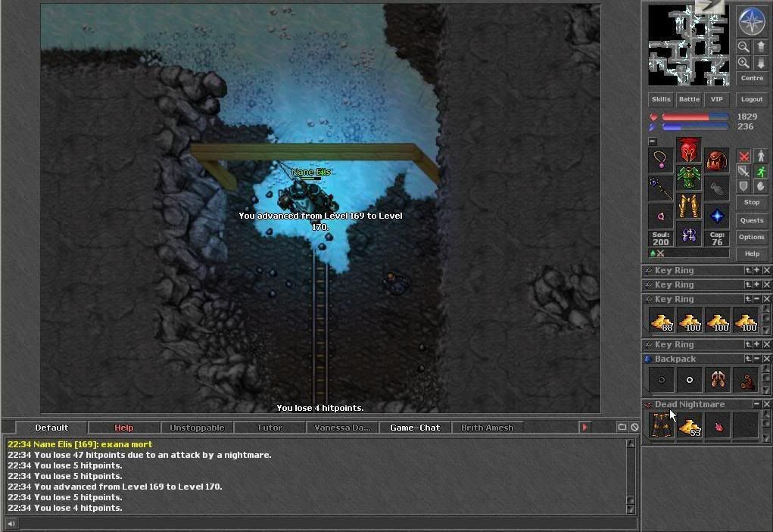Select the grey glove hand slot
This screenshot has width=773, height=532.
717,188
